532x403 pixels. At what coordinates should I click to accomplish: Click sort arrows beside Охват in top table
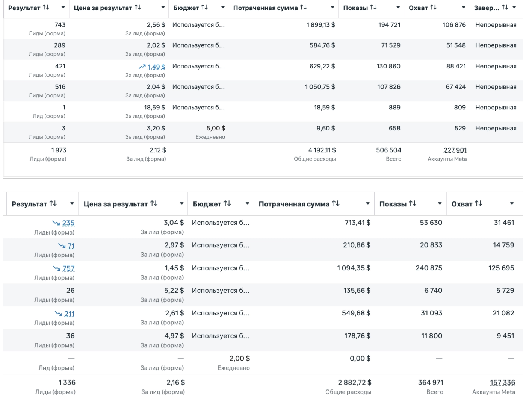pos(433,7)
